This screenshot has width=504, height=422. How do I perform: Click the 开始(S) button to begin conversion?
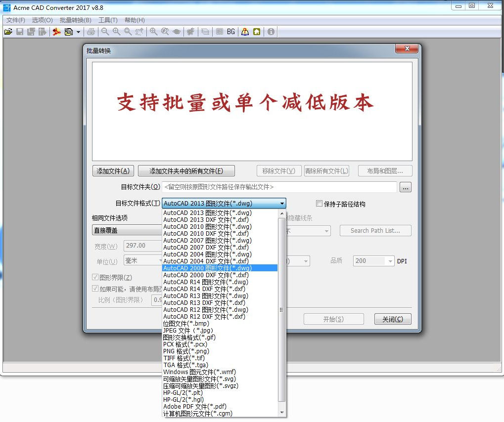click(333, 319)
